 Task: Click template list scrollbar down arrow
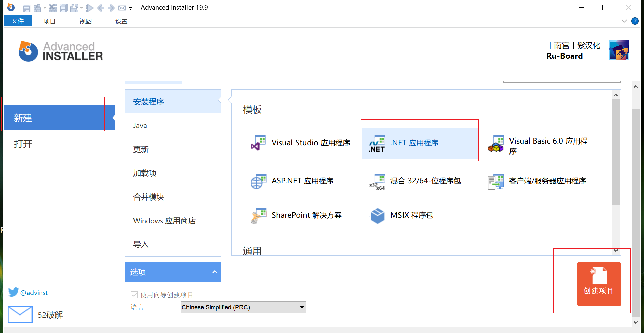(x=616, y=251)
